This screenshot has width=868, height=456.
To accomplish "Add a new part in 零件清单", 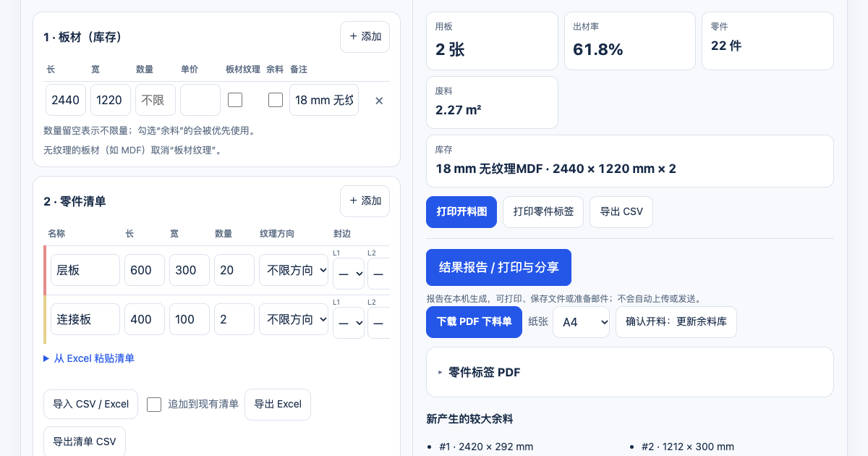I will 365,200.
